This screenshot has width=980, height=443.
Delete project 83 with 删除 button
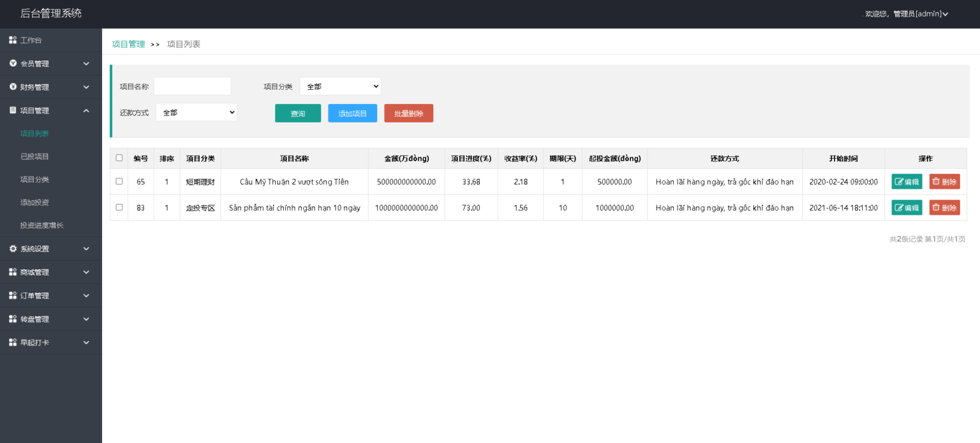click(944, 207)
